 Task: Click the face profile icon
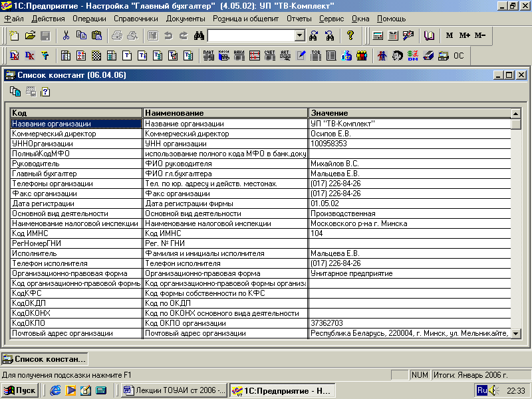397,56
